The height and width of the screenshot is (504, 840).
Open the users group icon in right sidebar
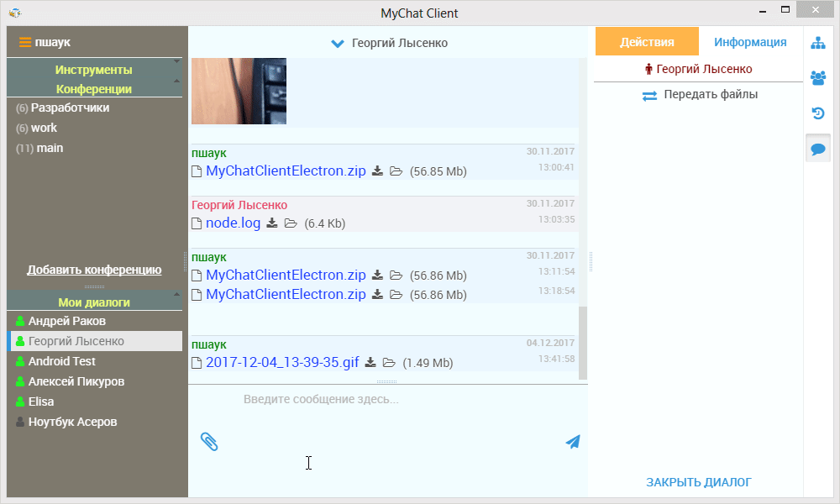[x=817, y=78]
